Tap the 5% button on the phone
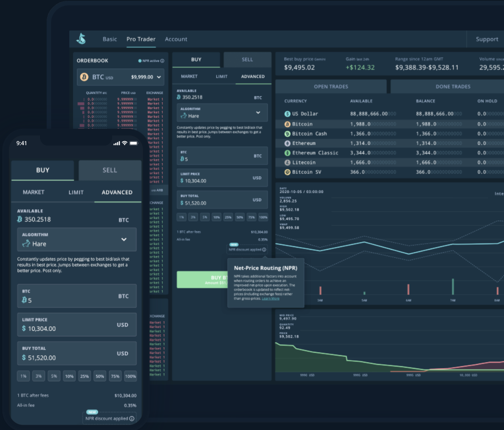The image size is (504, 430). tap(54, 376)
